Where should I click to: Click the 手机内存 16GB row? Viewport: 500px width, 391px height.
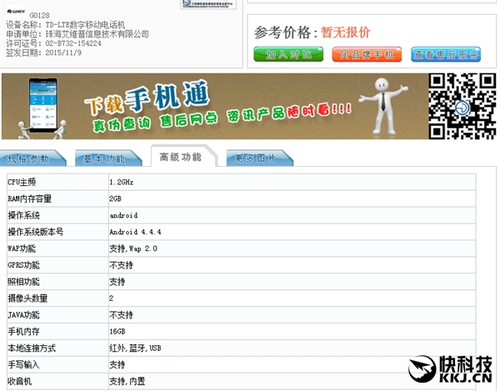coord(241,332)
